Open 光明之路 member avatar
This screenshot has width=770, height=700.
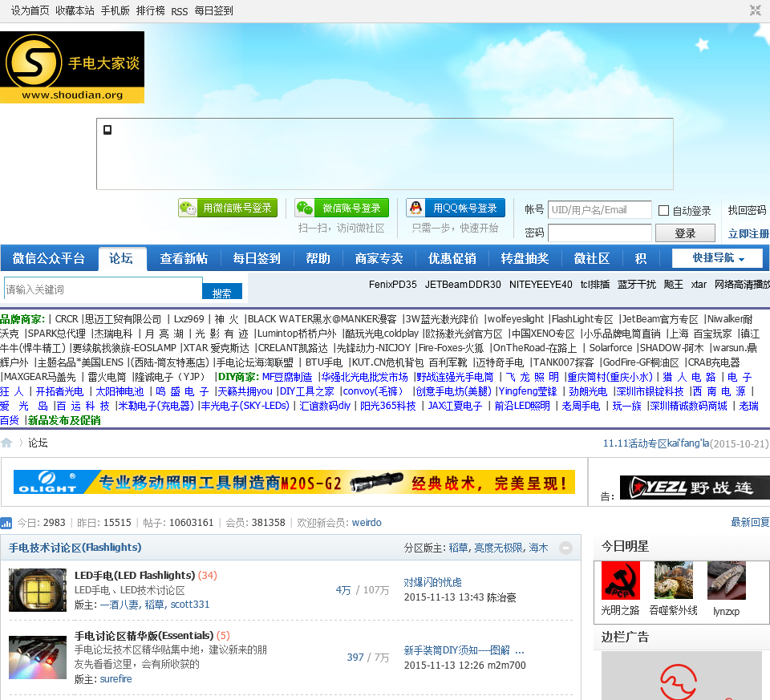[621, 581]
